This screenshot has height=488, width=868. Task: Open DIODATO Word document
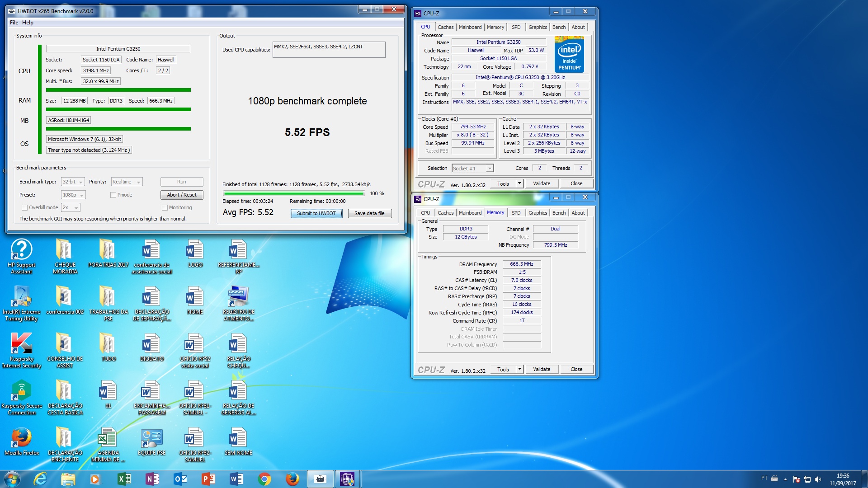pos(151,347)
